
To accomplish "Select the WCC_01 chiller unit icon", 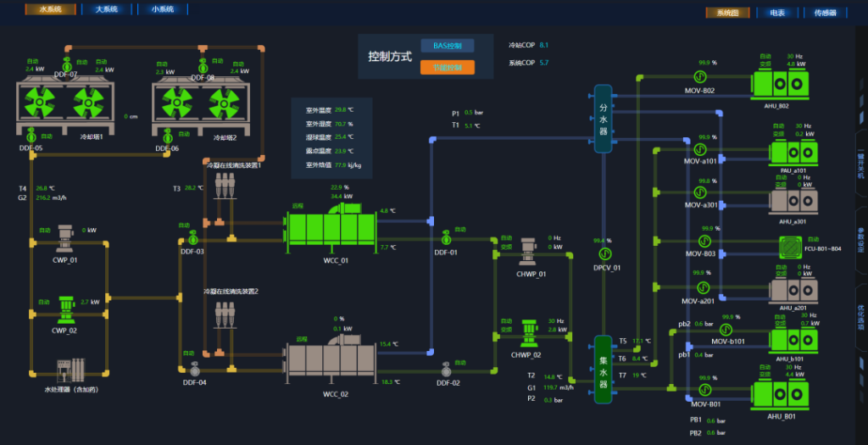I will pyautogui.click(x=331, y=227).
